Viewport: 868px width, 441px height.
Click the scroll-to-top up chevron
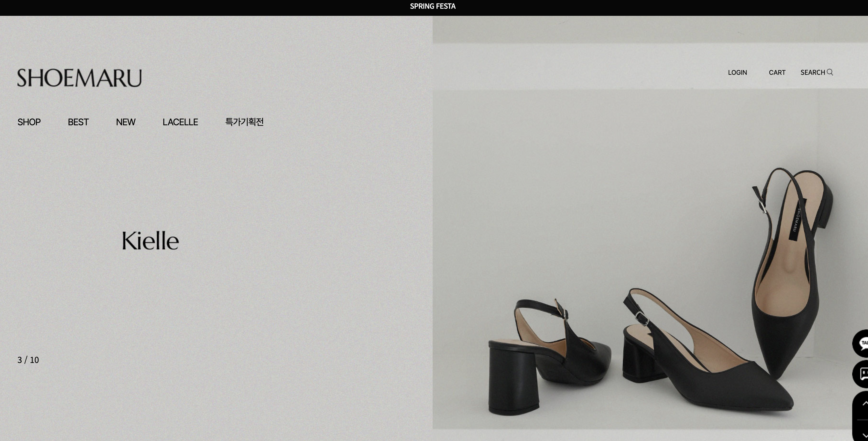864,404
